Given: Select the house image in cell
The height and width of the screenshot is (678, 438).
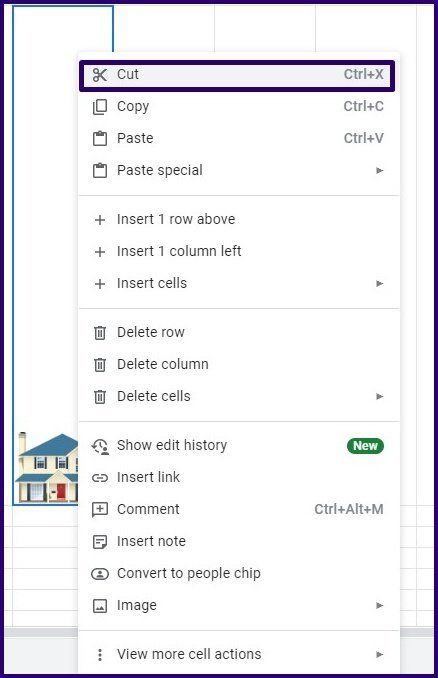Looking at the screenshot, I should pos(47,467).
